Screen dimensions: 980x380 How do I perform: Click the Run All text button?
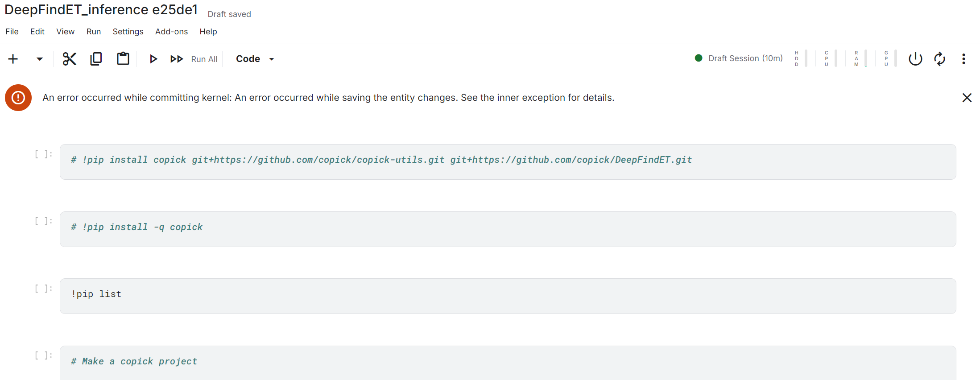(204, 59)
